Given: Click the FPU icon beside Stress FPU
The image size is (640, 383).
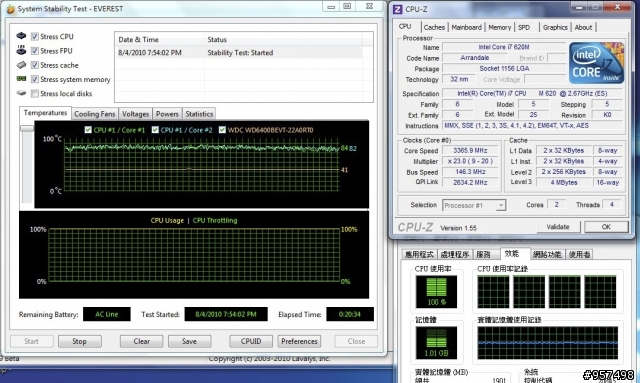Looking at the screenshot, I should [x=21, y=50].
